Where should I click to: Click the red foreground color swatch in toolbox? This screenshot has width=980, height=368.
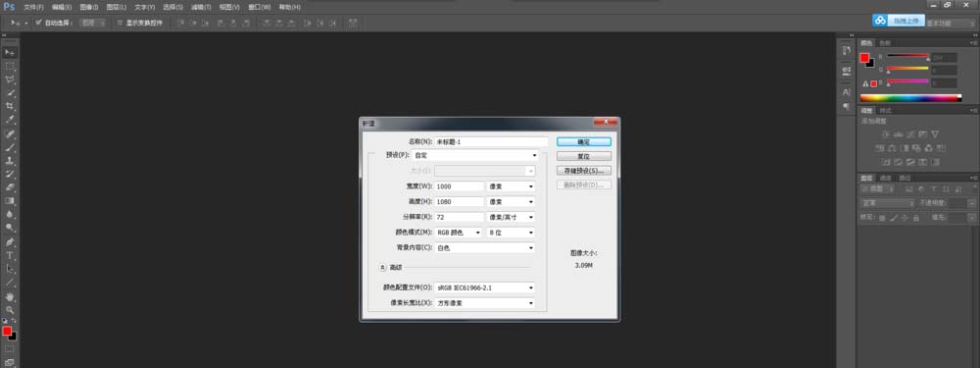point(7,331)
